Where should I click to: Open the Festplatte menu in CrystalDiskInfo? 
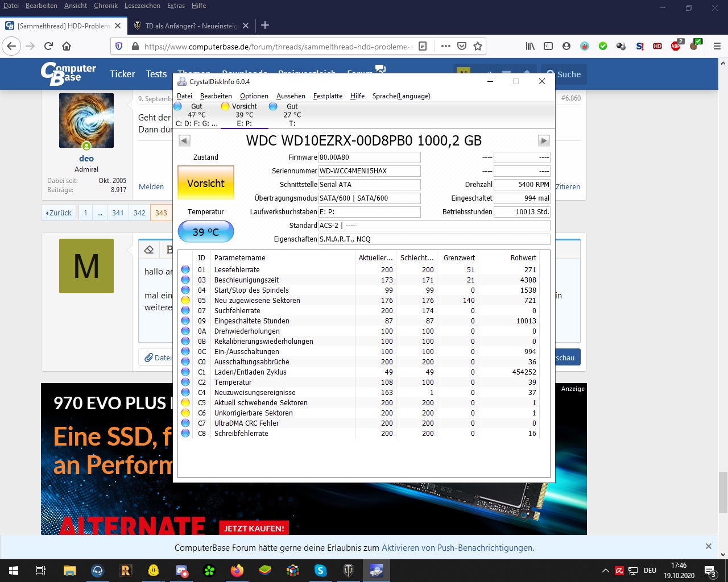[x=328, y=96]
